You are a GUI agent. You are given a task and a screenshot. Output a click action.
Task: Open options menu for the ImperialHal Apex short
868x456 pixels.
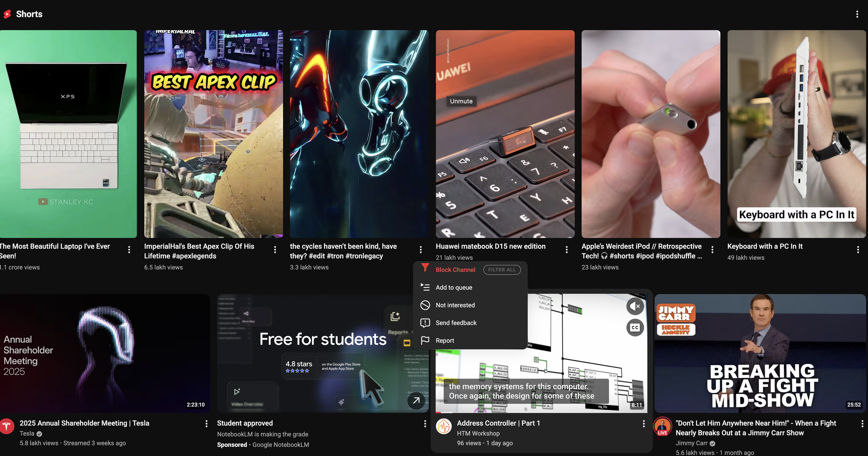pos(275,249)
